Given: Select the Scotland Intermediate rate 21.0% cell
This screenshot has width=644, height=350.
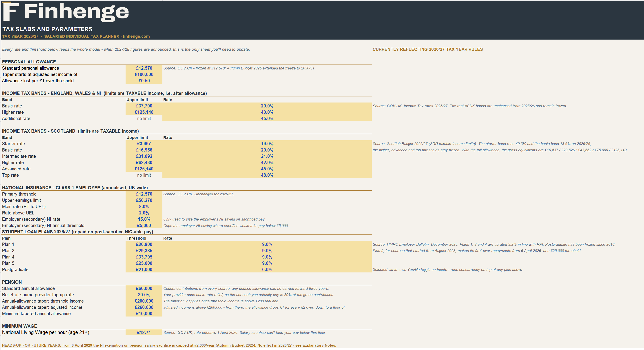Looking at the screenshot, I should click(267, 156).
